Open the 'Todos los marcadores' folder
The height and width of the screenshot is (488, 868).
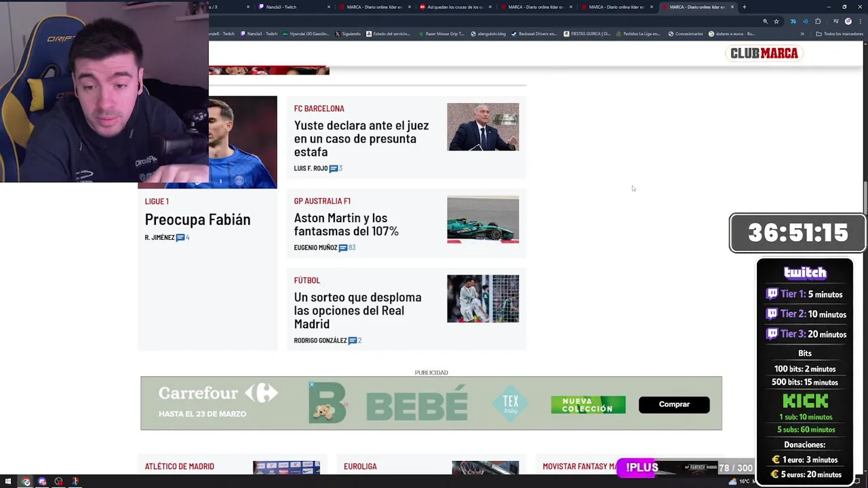(x=838, y=33)
